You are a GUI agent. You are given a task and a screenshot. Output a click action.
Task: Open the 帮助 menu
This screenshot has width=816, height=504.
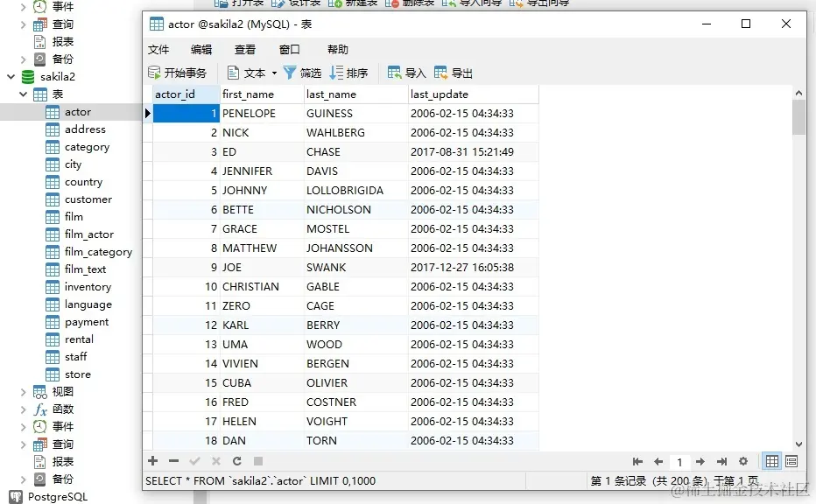(x=338, y=49)
